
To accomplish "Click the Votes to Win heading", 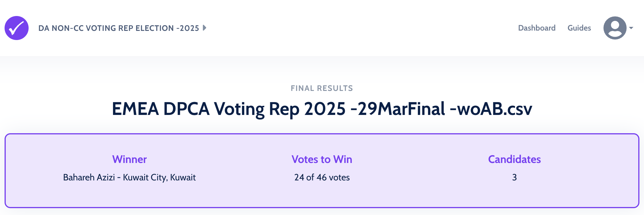I will point(322,159).
